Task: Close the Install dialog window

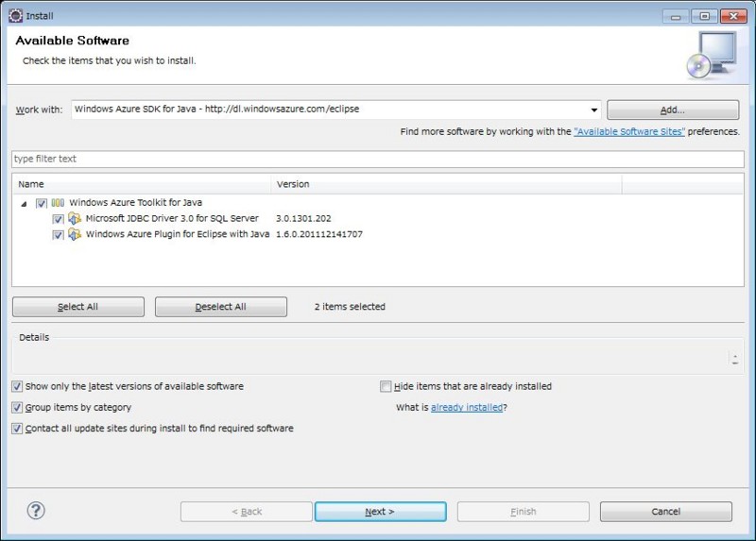Action: pyautogui.click(x=733, y=16)
